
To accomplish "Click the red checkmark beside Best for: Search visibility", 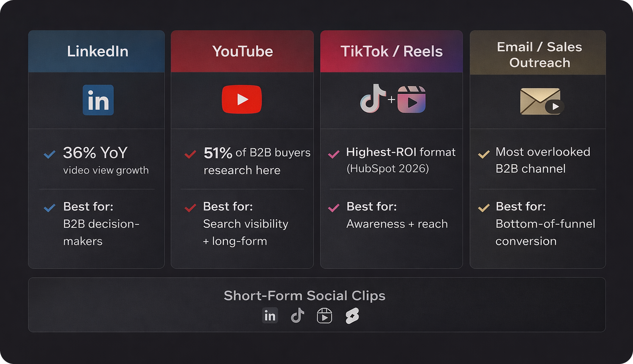I will [190, 208].
